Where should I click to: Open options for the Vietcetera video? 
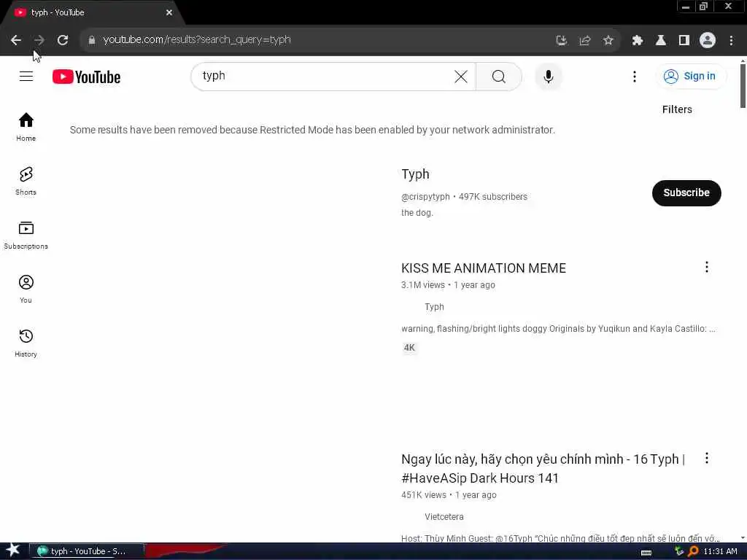point(706,458)
